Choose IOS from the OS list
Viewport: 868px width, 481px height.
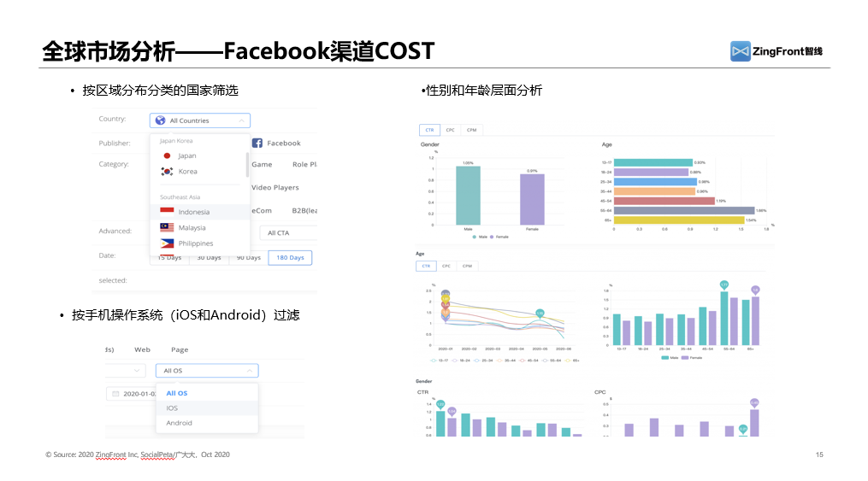[x=172, y=408]
